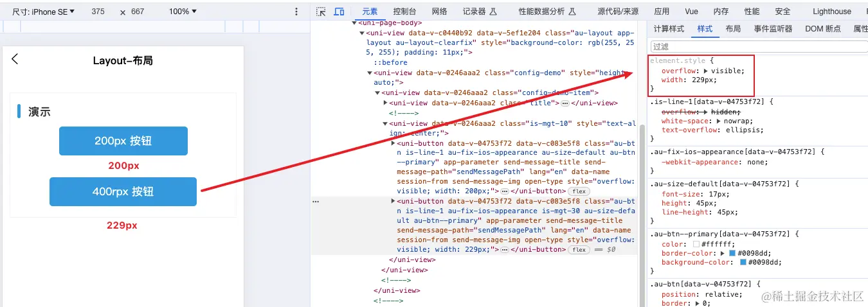
Task: Click the ::before pseudo-element row
Action: (x=391, y=63)
